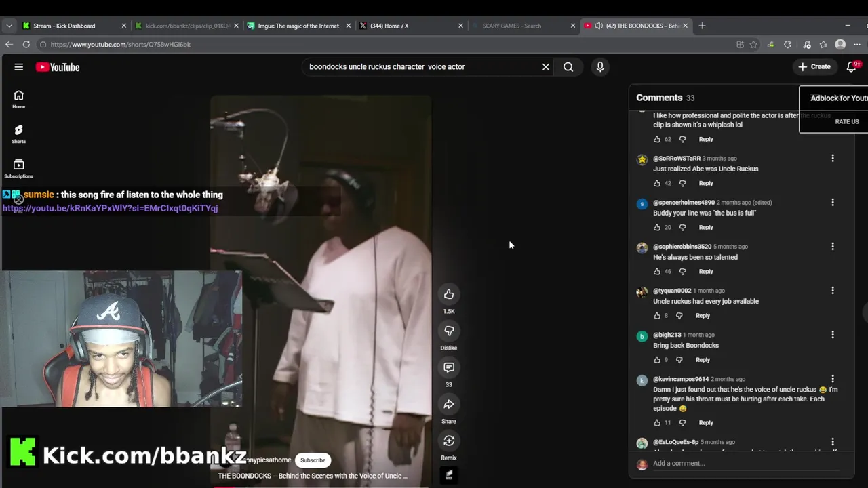
Task: Open browser settings and more menu
Action: point(857,45)
